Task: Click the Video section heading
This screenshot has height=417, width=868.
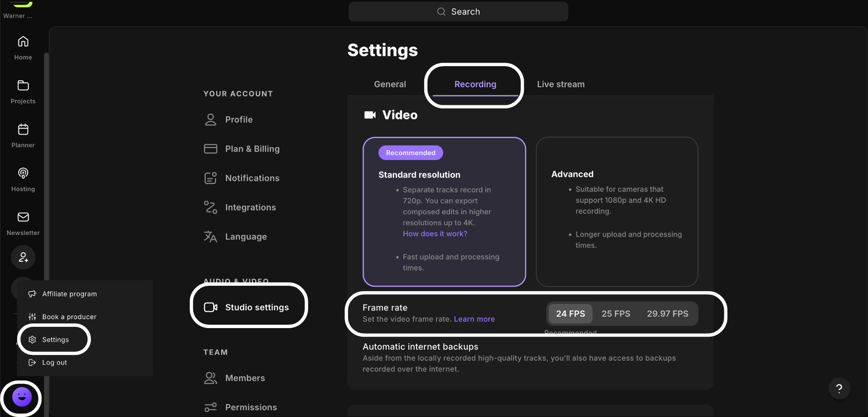Action: pos(400,115)
